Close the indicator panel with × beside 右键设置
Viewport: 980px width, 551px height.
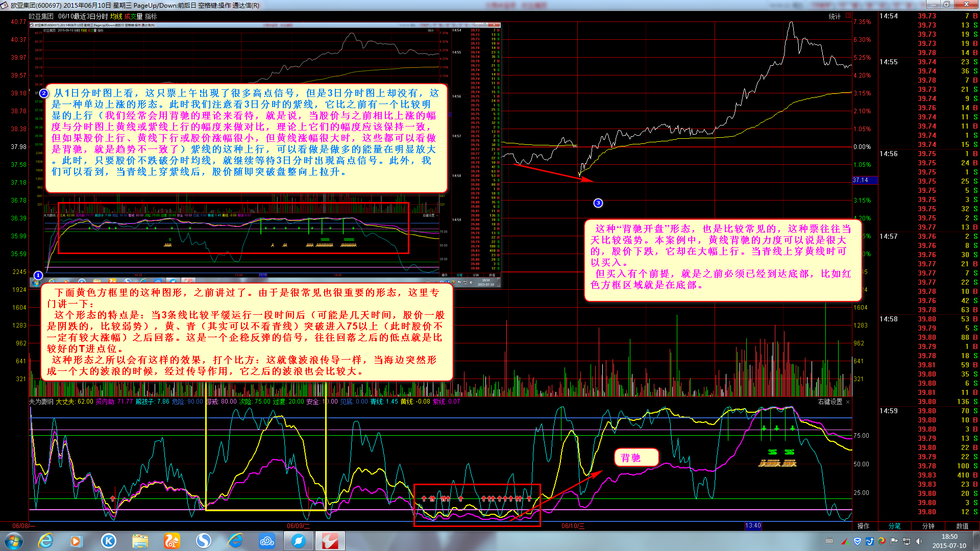coord(848,402)
